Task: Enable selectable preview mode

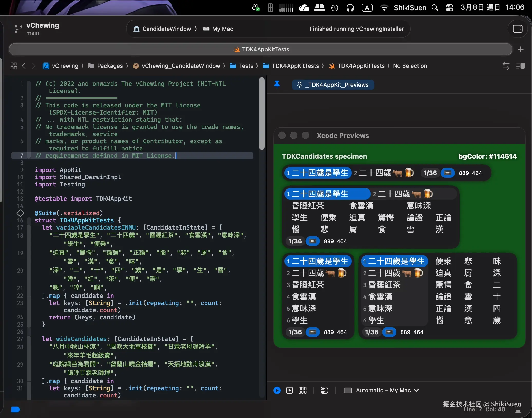Action: tap(289, 390)
